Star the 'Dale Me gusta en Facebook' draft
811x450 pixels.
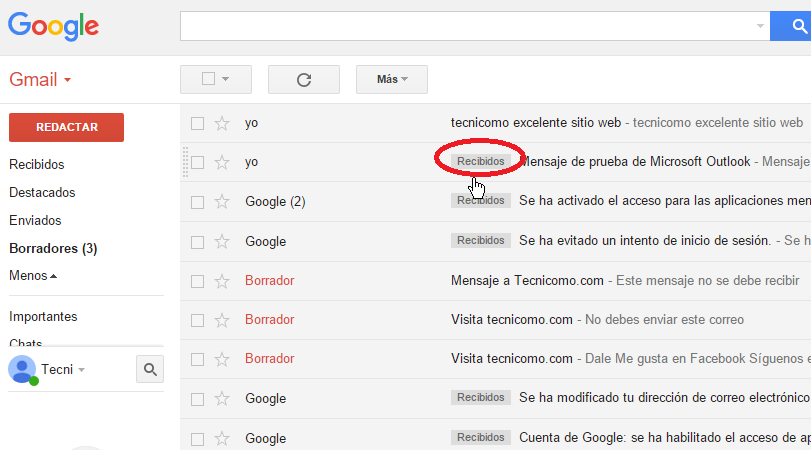(x=222, y=359)
